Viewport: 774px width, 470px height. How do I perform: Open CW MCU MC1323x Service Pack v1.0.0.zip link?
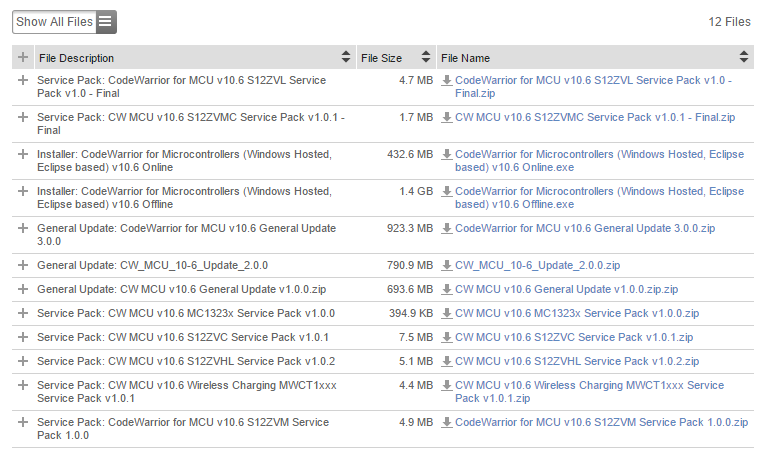(x=577, y=313)
